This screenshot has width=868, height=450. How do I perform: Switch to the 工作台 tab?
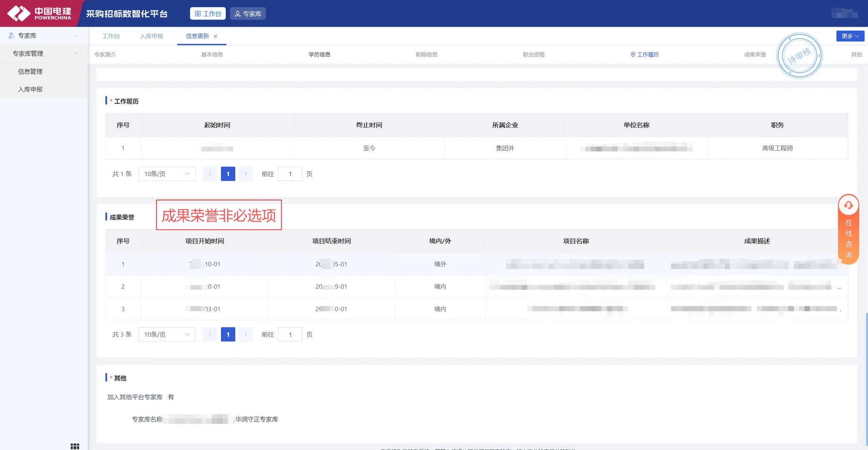pyautogui.click(x=111, y=36)
